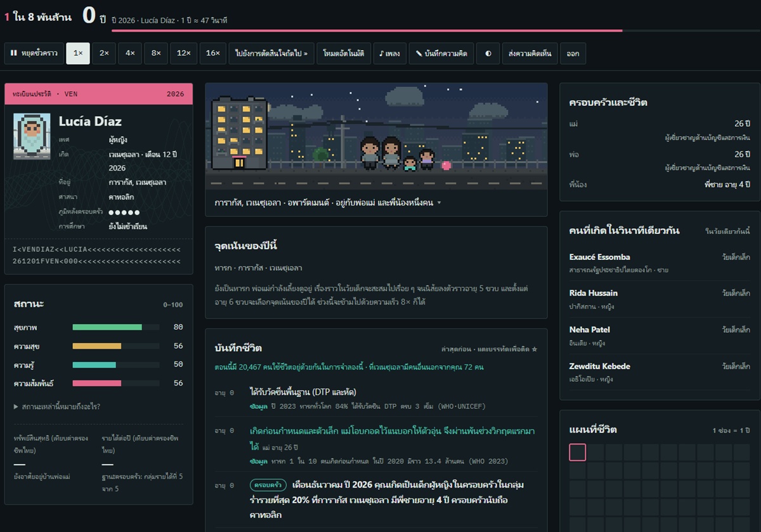
Task: Click the pixel-art city scene image
Action: 376,136
